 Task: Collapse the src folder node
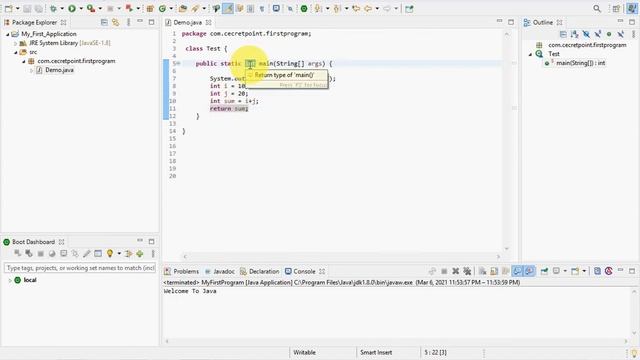point(16,52)
